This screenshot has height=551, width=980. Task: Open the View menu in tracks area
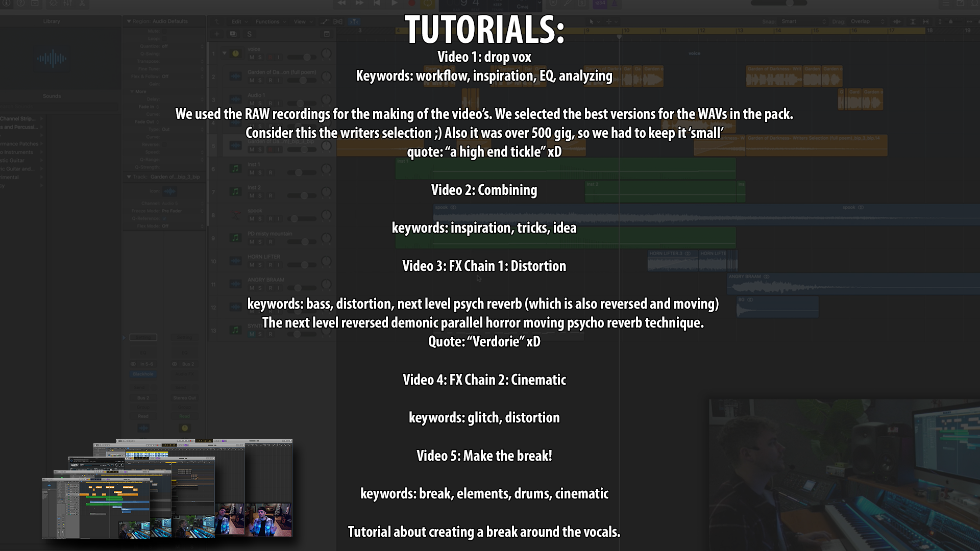click(302, 21)
